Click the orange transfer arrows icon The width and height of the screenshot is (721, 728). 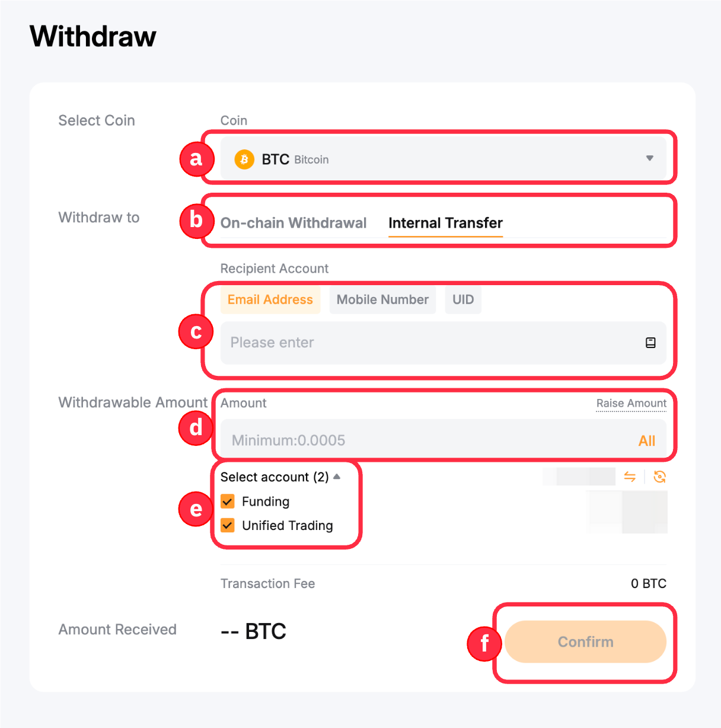pyautogui.click(x=630, y=477)
